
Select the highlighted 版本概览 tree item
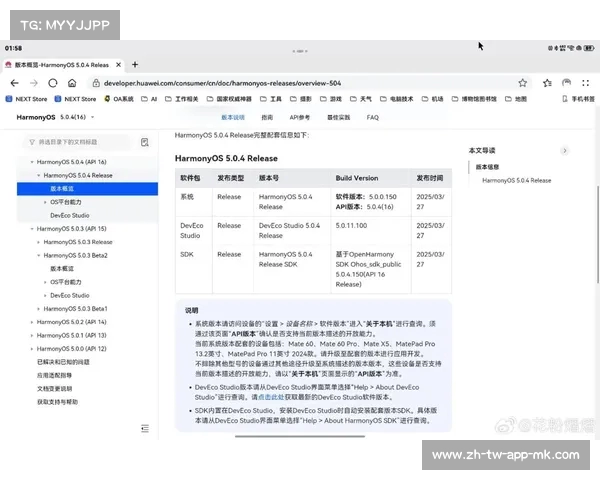click(87, 189)
